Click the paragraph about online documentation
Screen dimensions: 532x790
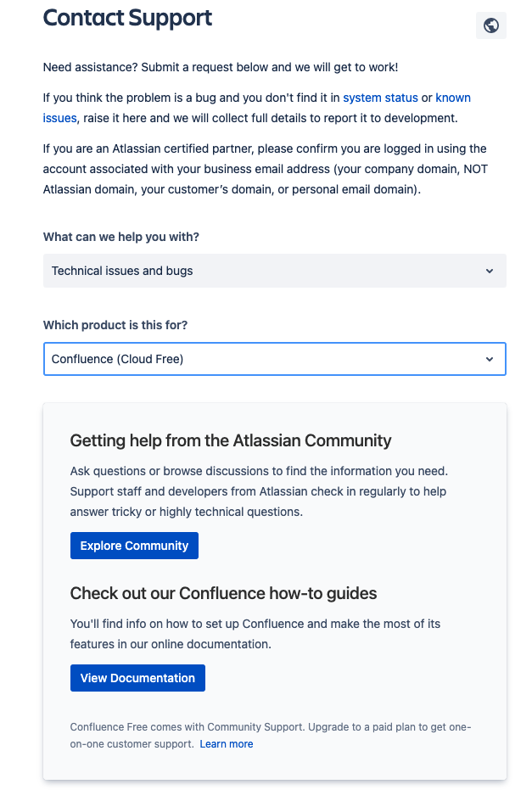point(255,634)
